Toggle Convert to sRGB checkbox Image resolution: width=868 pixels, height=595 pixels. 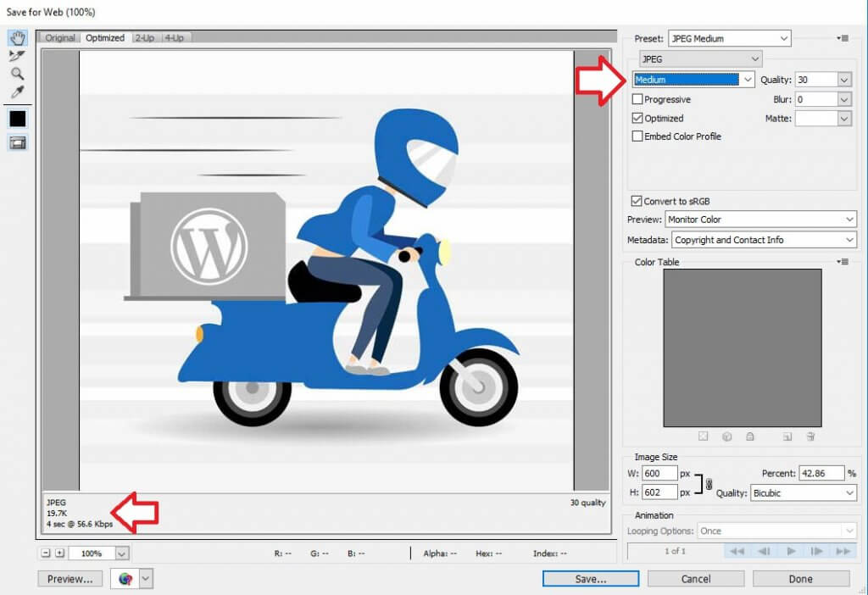click(637, 201)
